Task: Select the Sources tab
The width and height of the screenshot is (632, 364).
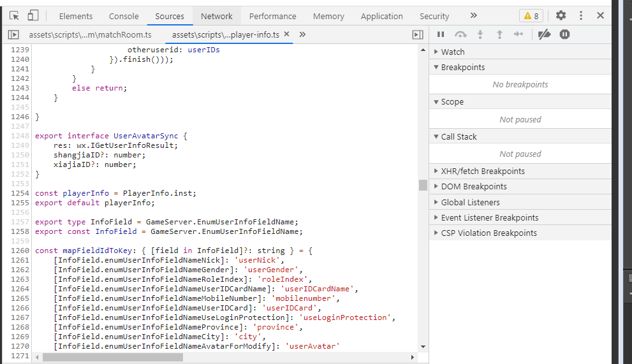Action: coord(170,16)
